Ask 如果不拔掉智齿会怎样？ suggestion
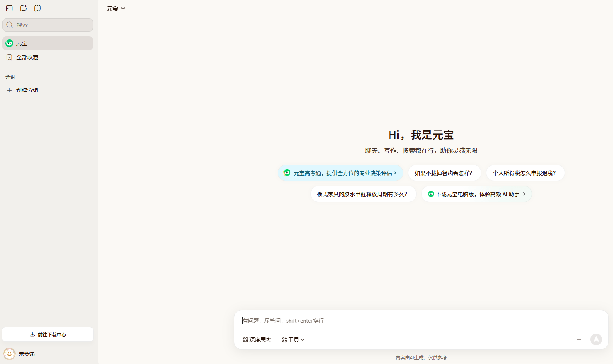This screenshot has height=364, width=613. tap(445, 173)
